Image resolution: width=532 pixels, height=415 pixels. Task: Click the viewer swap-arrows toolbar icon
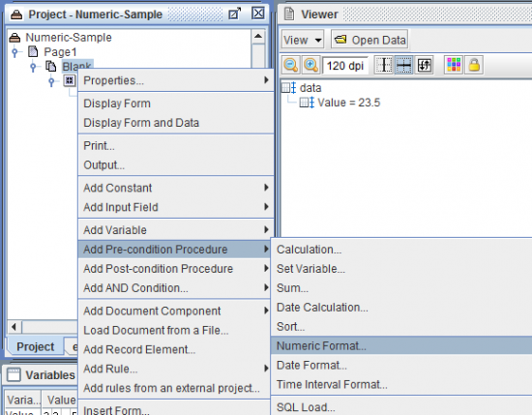click(x=424, y=65)
